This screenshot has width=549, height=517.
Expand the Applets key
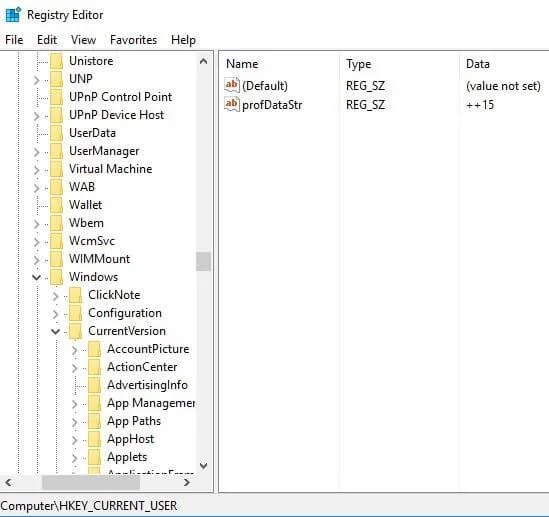[x=74, y=458]
